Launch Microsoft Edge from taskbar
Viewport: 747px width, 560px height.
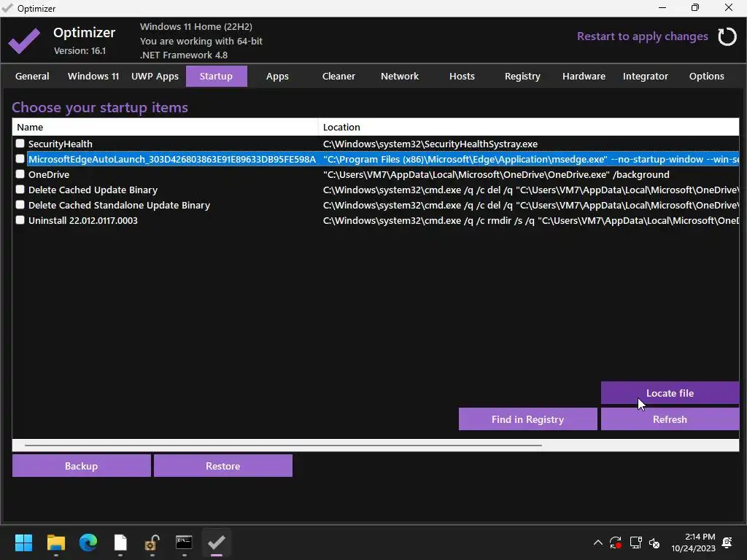pos(88,542)
